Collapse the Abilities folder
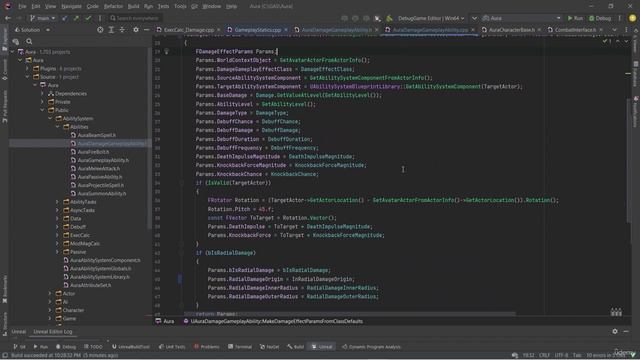 tap(58, 127)
